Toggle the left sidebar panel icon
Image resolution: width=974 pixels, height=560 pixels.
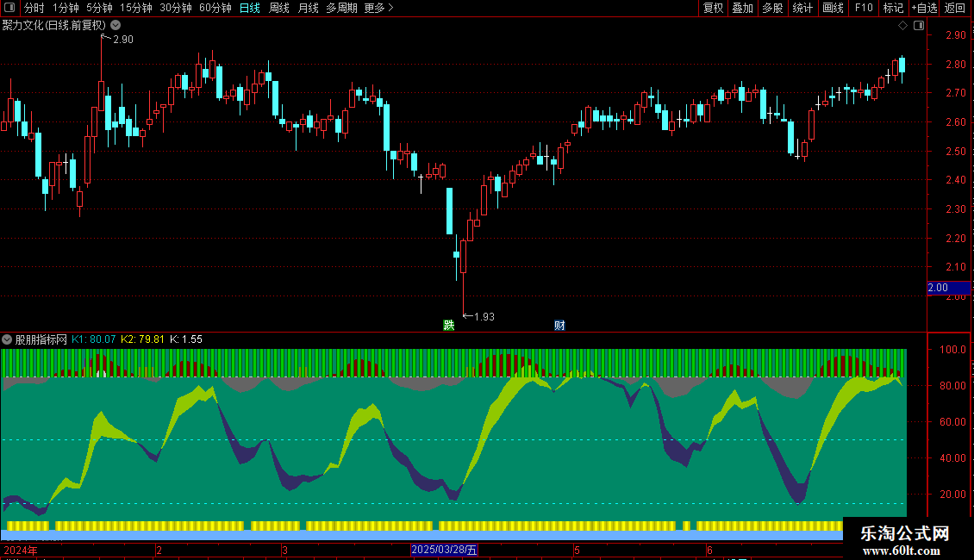[9, 8]
